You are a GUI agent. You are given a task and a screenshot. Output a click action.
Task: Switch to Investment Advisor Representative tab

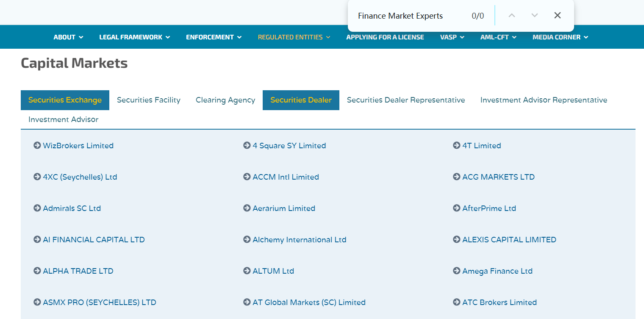click(x=544, y=100)
